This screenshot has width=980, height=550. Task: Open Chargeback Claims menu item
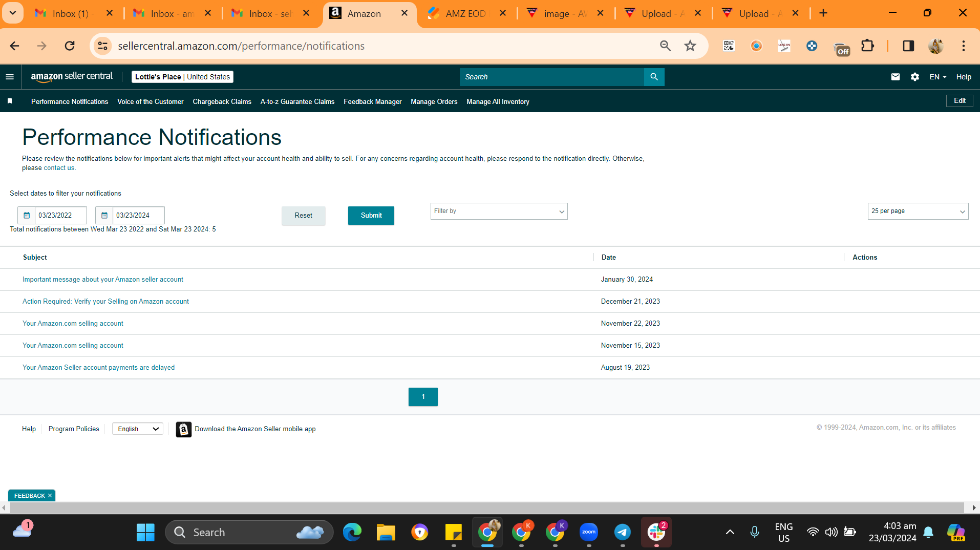(x=222, y=102)
